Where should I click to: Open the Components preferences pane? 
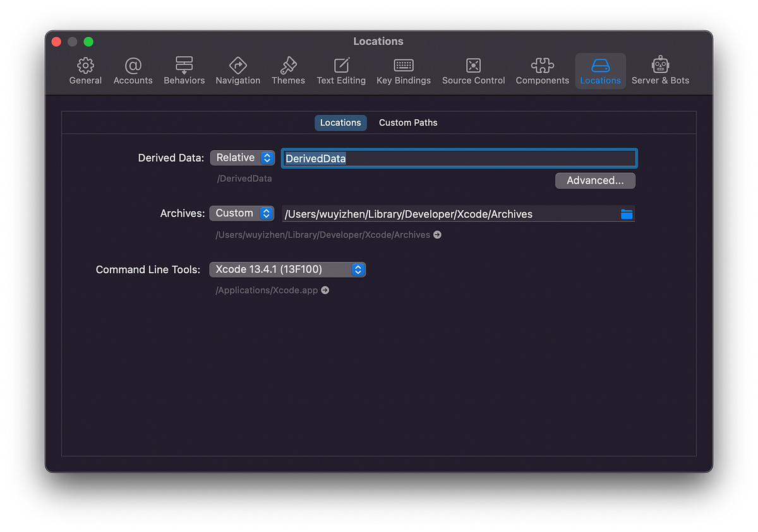coord(542,71)
